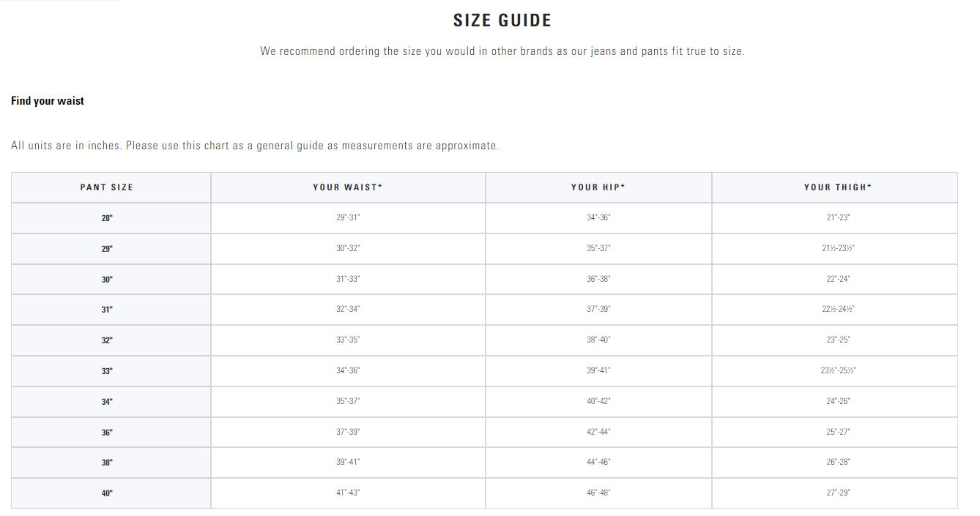This screenshot has width=980, height=516.
Task: Click the waist value for pant size 29"
Action: coord(348,249)
